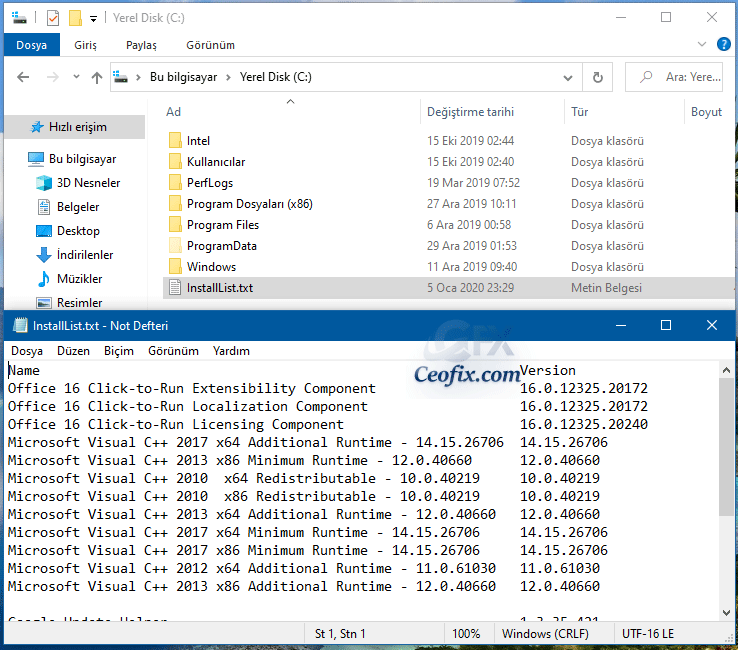
Task: Open the Görünüm menu in Notepad
Action: (173, 351)
